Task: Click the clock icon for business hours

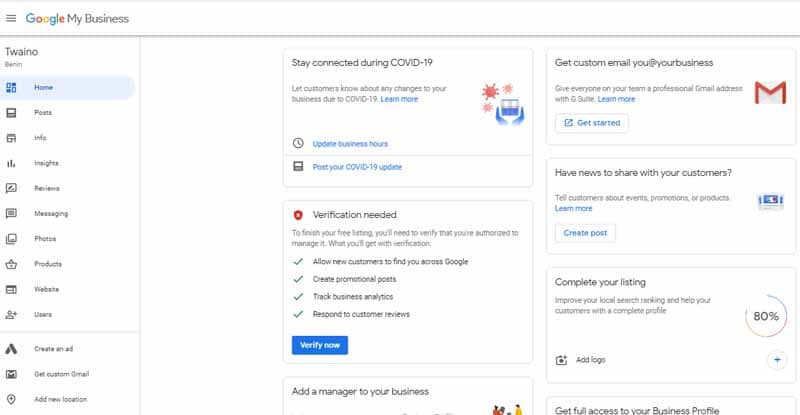Action: click(298, 143)
